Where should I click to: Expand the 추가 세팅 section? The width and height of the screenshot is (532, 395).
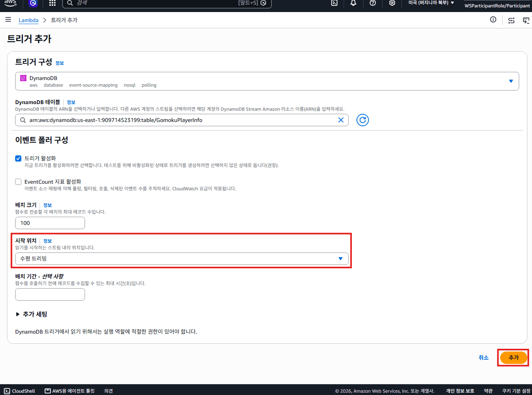click(31, 314)
